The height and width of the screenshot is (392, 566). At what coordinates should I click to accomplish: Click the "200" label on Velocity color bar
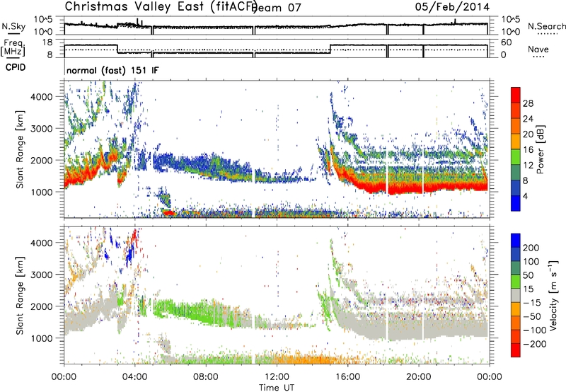click(531, 248)
